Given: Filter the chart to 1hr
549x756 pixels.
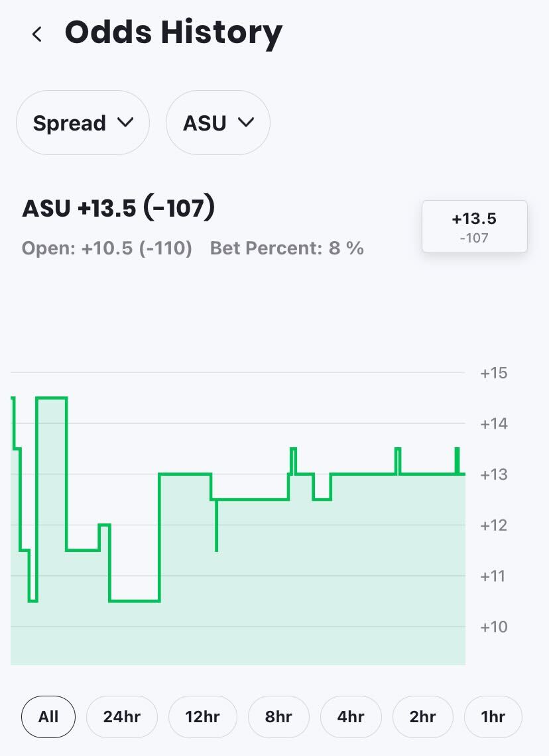Looking at the screenshot, I should click(493, 717).
